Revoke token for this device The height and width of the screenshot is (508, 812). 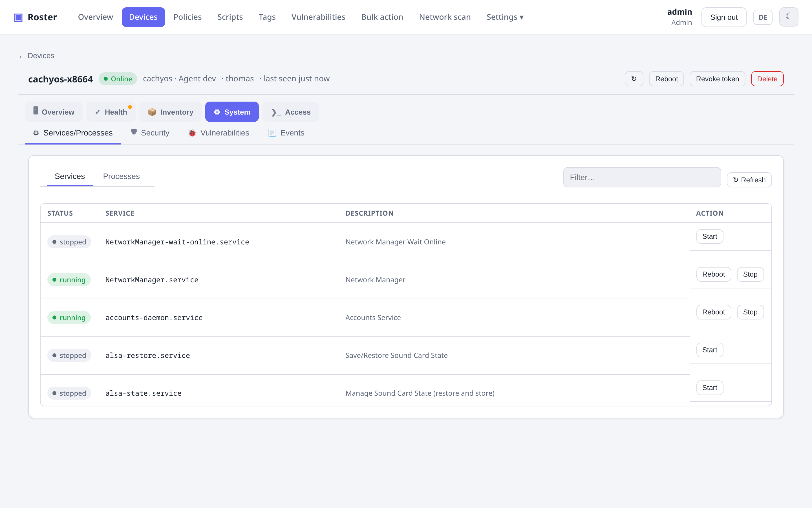(x=717, y=79)
